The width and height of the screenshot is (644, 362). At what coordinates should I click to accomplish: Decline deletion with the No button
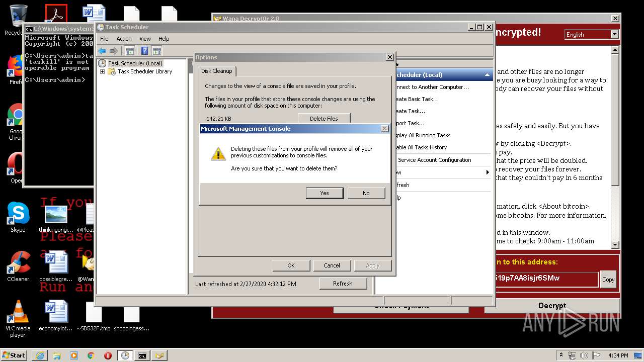click(x=366, y=193)
